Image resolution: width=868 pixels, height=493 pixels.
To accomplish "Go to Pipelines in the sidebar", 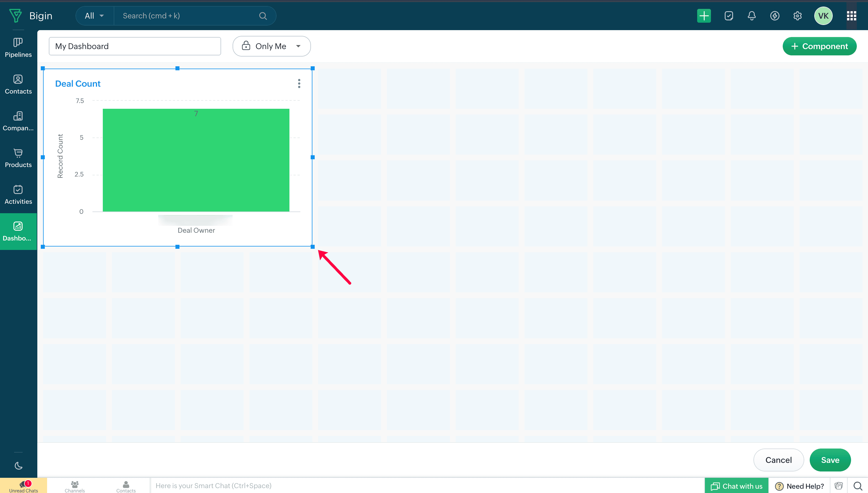I will 18,47.
